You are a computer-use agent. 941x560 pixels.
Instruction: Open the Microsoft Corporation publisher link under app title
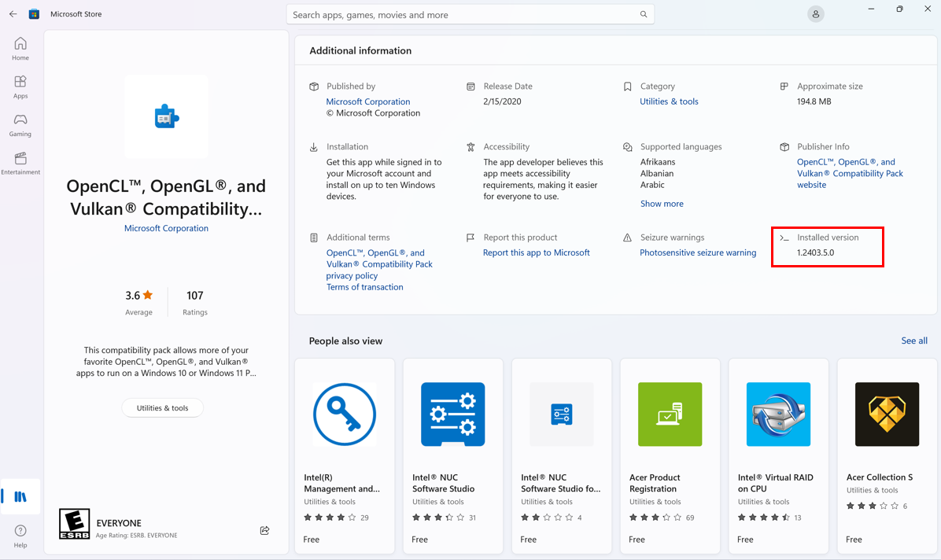166,228
